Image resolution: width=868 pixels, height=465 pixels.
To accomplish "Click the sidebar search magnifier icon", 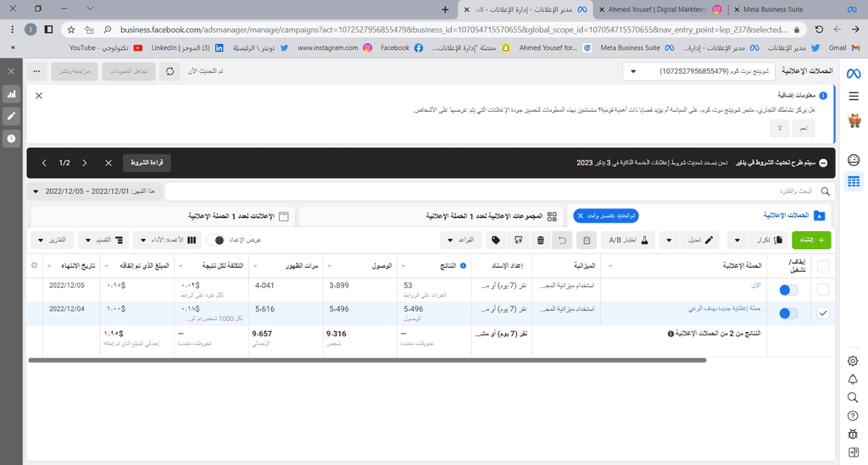I will coord(853,397).
